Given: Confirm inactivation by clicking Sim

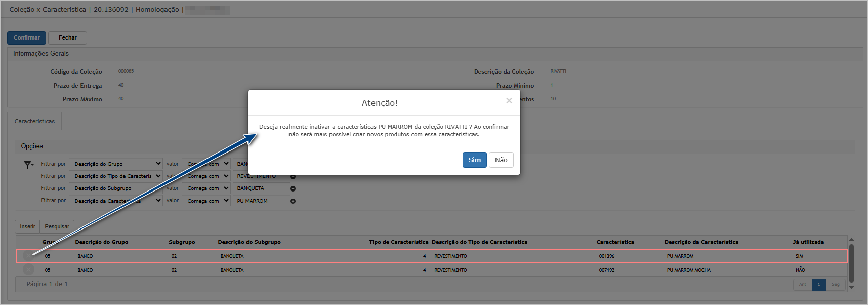Looking at the screenshot, I should [474, 160].
